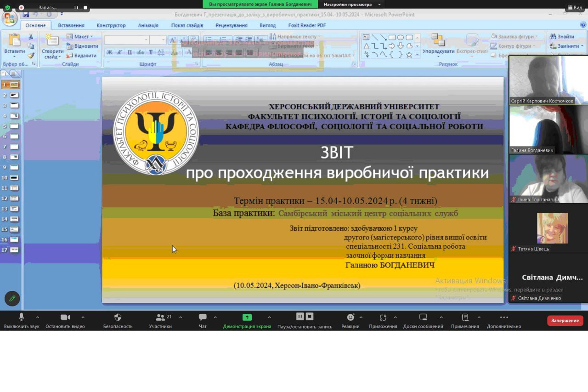Pause recording in top recording bar

(76, 8)
